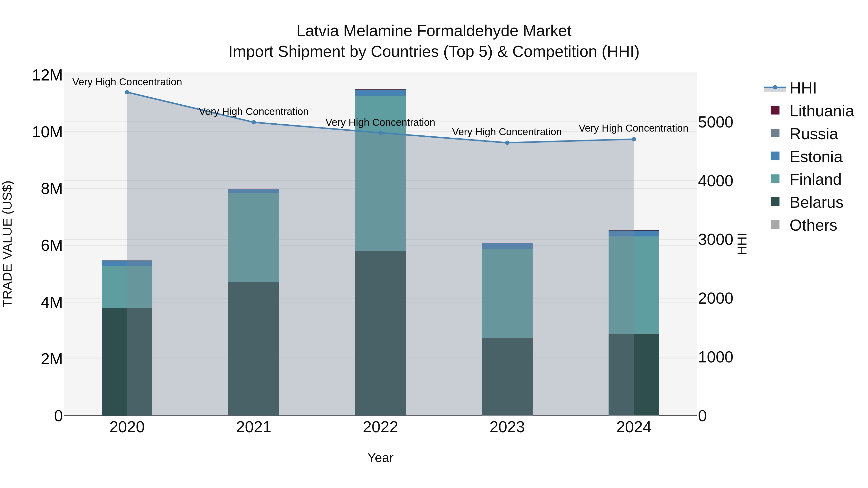The image size is (868, 488).
Task: Click the 2023 x-axis label
Action: [x=507, y=427]
